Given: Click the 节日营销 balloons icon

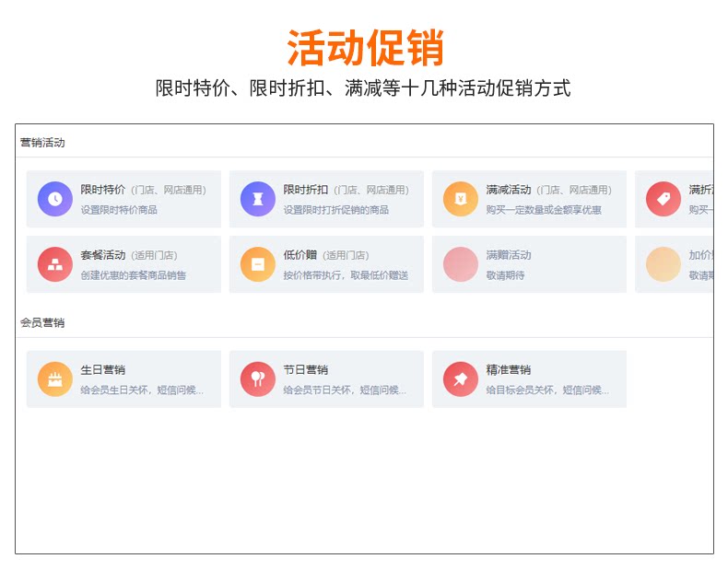Looking at the screenshot, I should [258, 379].
